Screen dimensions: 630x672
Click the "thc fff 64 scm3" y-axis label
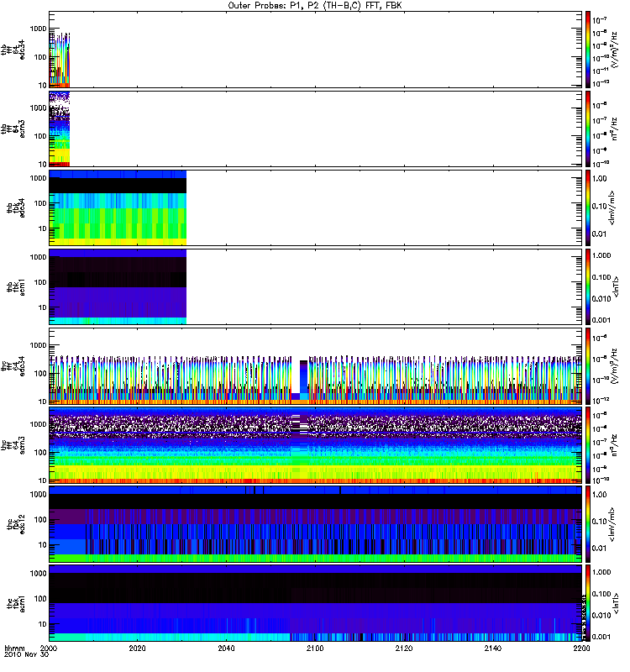pyautogui.click(x=13, y=445)
